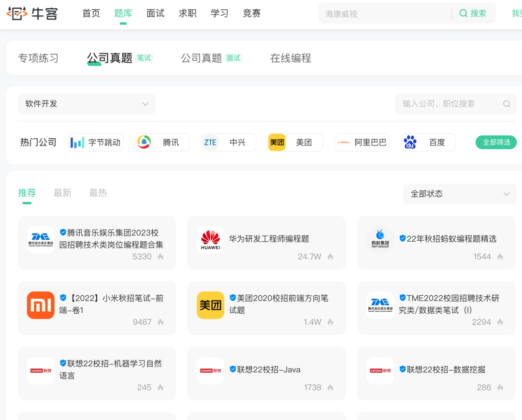Click flame icon beside 1544
This screenshot has height=420, width=522.
click(x=500, y=257)
